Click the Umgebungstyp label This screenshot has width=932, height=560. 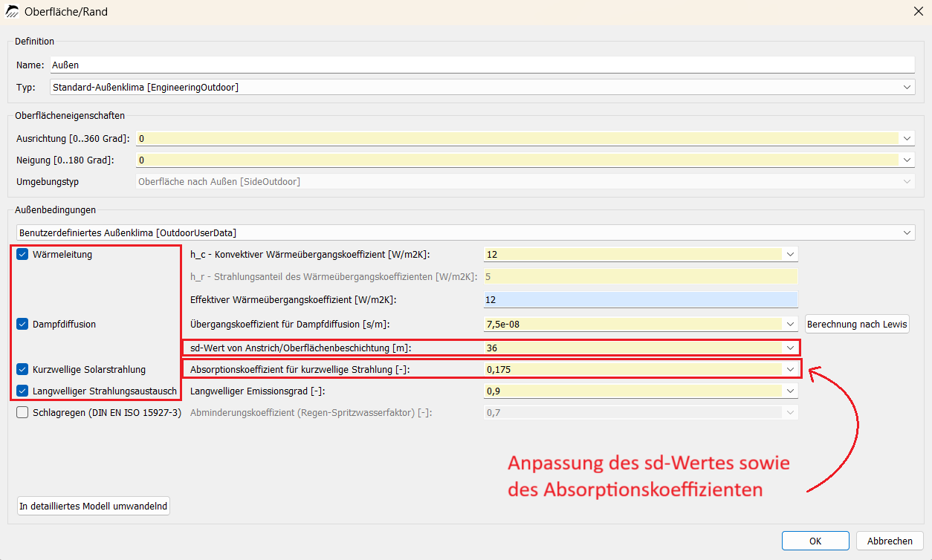click(48, 182)
